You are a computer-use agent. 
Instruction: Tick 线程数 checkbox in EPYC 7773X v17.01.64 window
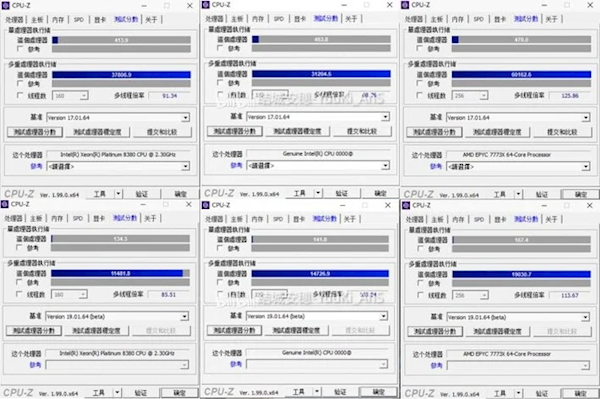[x=420, y=96]
